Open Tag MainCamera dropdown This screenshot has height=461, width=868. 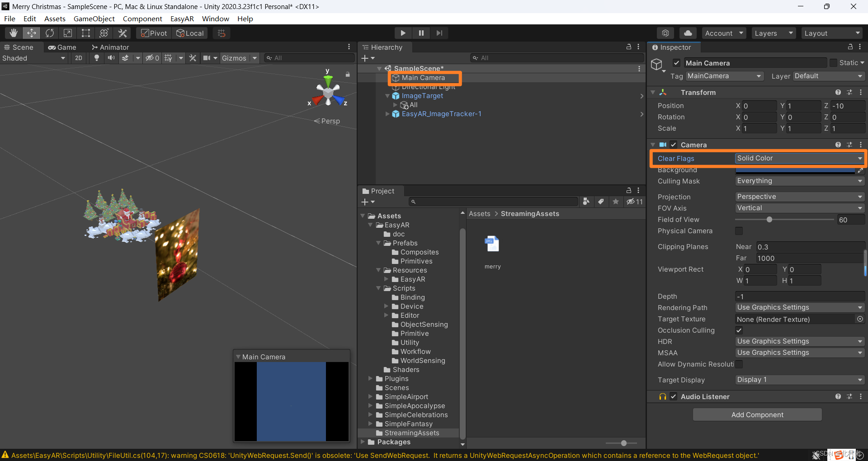tap(724, 76)
